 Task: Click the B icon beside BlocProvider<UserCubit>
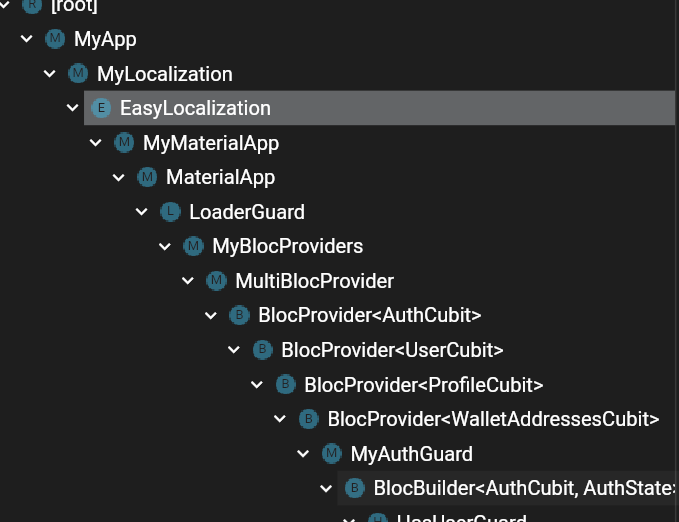(262, 350)
